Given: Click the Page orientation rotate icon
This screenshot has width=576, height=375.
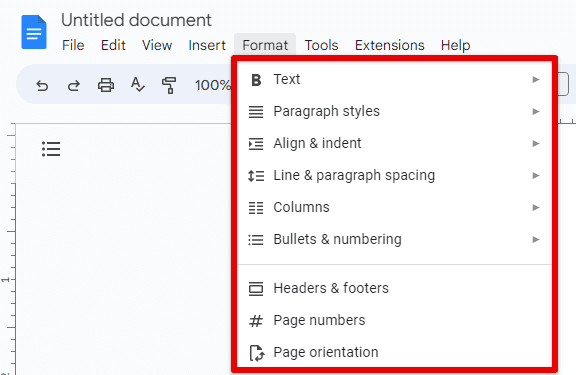Looking at the screenshot, I should tap(257, 353).
